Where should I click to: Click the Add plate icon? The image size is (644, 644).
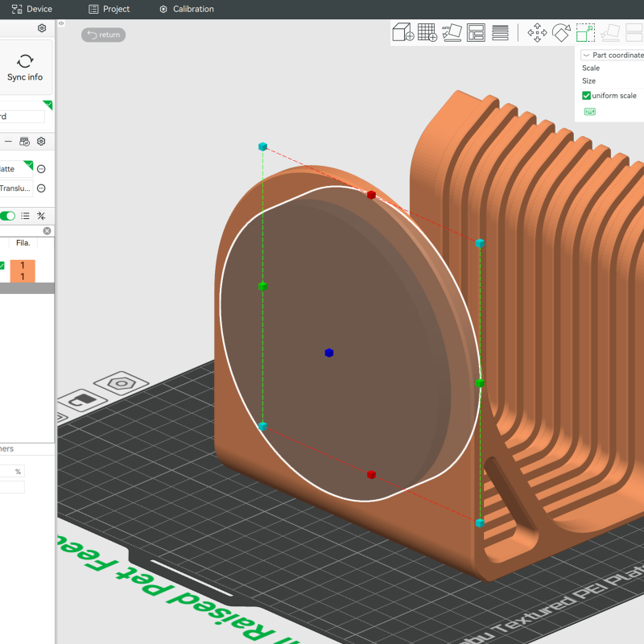427,33
